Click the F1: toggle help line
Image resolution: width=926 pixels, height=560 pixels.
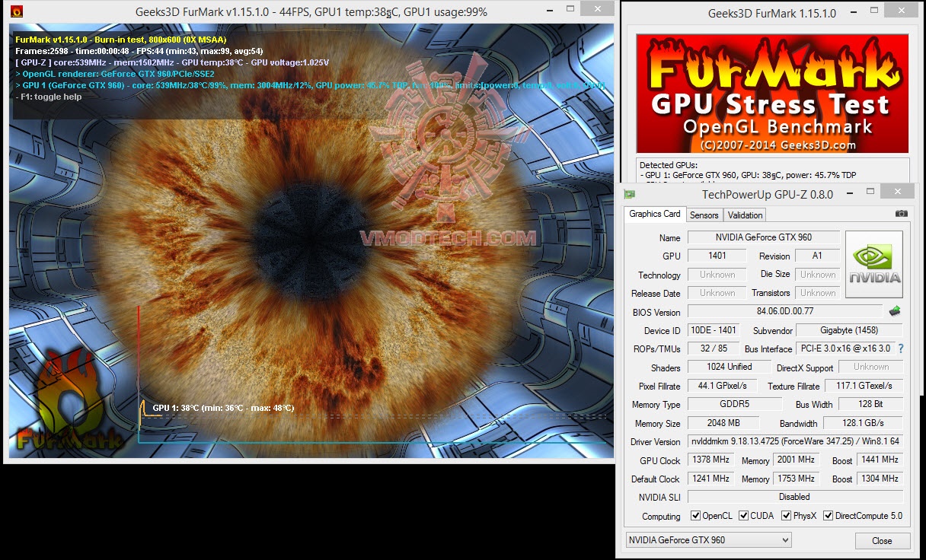click(x=50, y=97)
